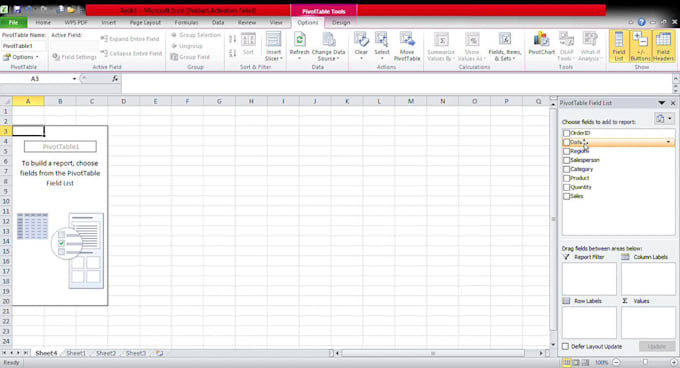Open the Name Box dropdown arrow
680x368 pixels.
74,79
